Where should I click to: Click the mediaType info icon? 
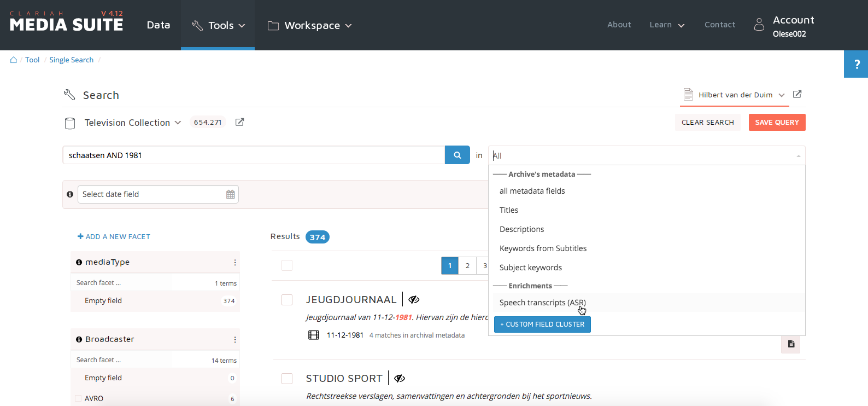tap(79, 263)
